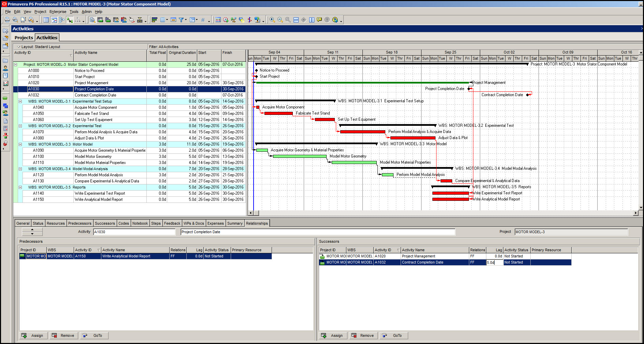The image size is (644, 344).
Task: Toggle the Gantt Chart view icon
Action: point(54,20)
